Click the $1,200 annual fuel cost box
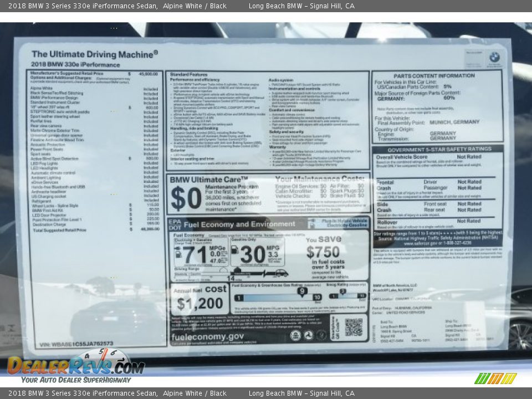The height and width of the screenshot is (399, 532). 199,298
